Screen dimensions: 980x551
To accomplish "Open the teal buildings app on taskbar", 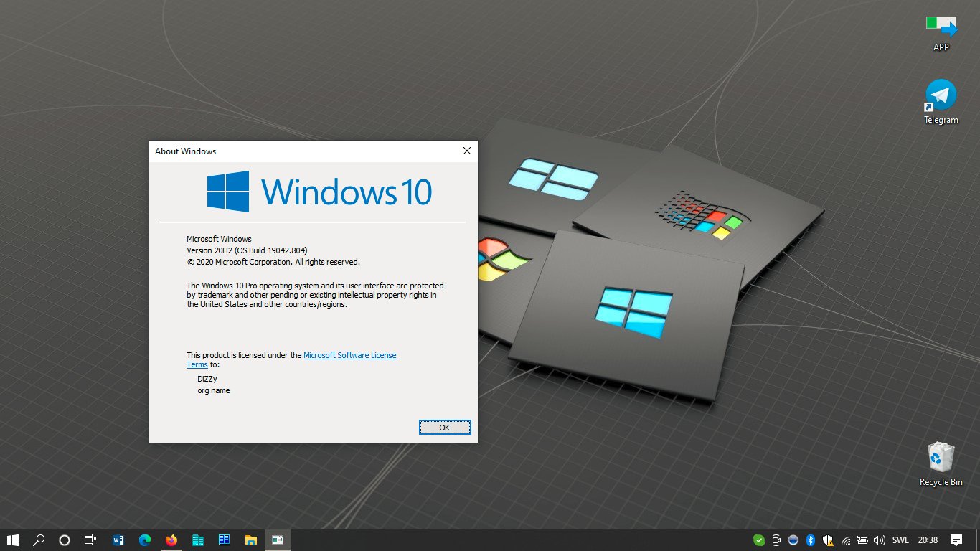I will [x=198, y=540].
